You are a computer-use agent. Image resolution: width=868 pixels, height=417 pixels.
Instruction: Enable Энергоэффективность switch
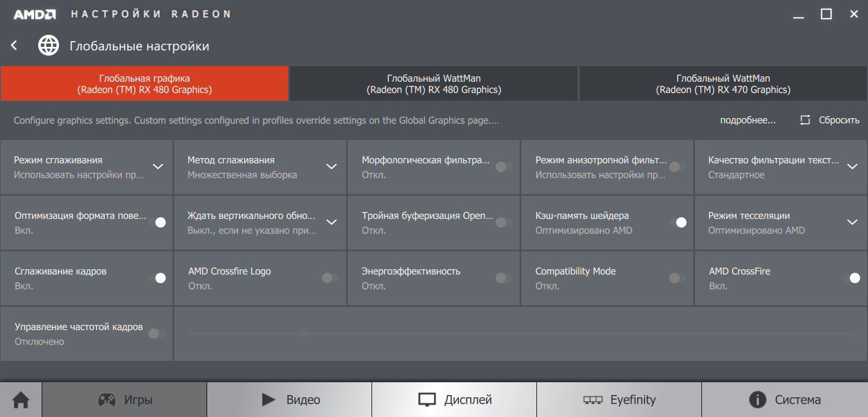click(504, 278)
